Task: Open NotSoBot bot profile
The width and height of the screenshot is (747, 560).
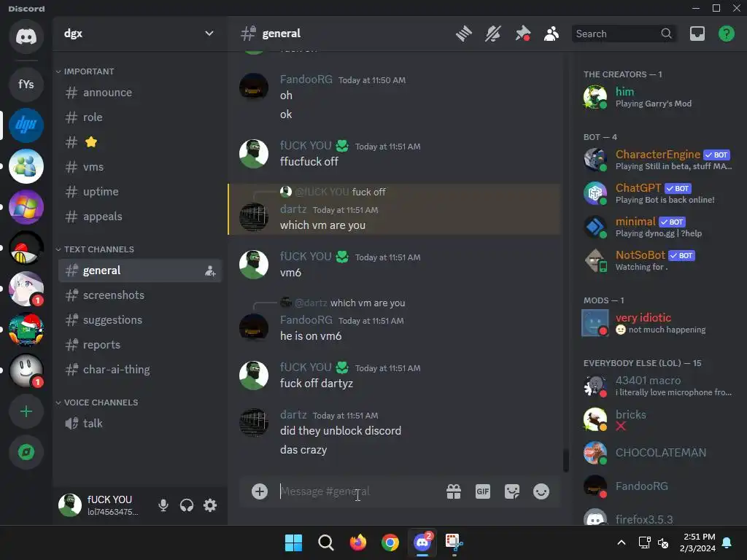Action: pos(659,260)
